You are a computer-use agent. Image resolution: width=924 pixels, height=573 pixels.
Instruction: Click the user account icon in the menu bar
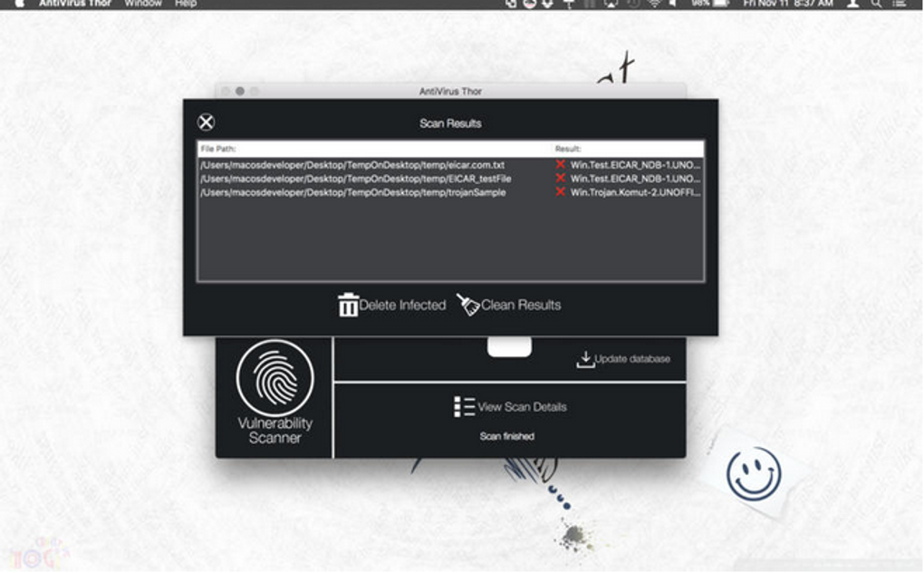coord(852,4)
